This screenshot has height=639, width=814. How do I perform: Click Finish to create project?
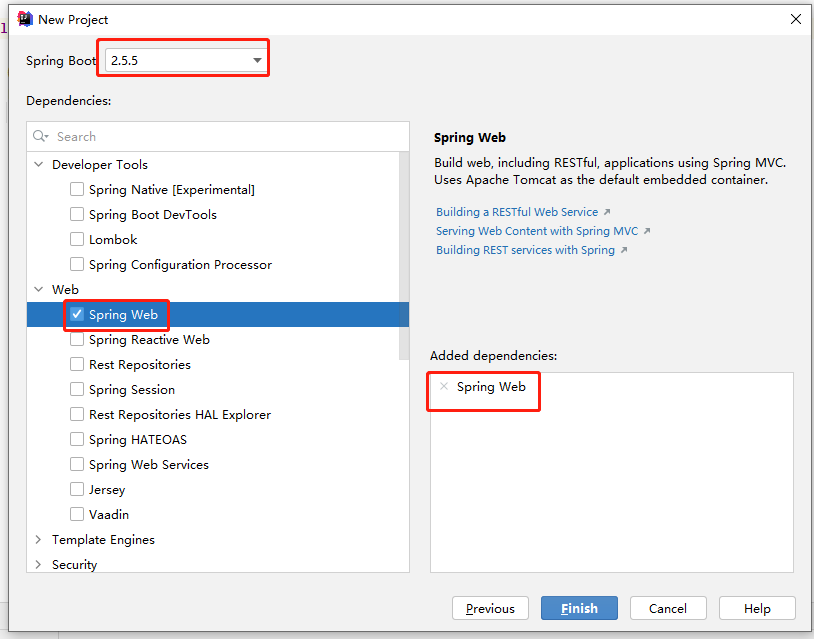pos(579,608)
